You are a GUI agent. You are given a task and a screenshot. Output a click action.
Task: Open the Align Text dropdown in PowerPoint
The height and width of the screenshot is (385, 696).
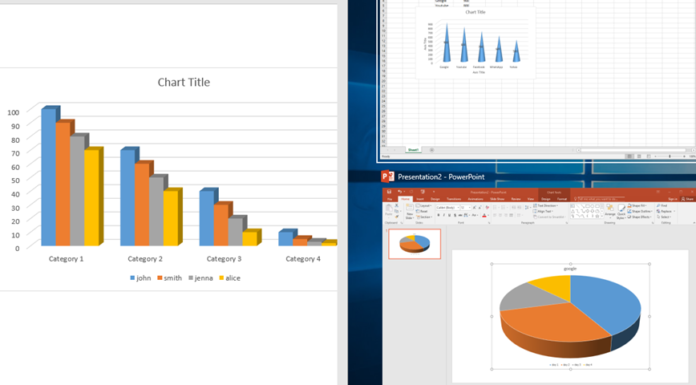(543, 211)
